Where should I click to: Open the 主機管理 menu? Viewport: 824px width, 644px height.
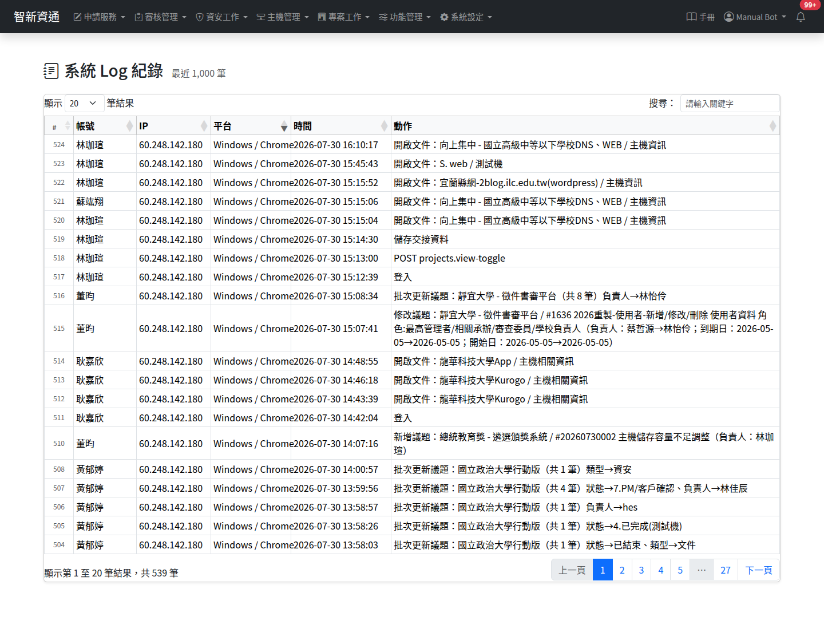[283, 17]
